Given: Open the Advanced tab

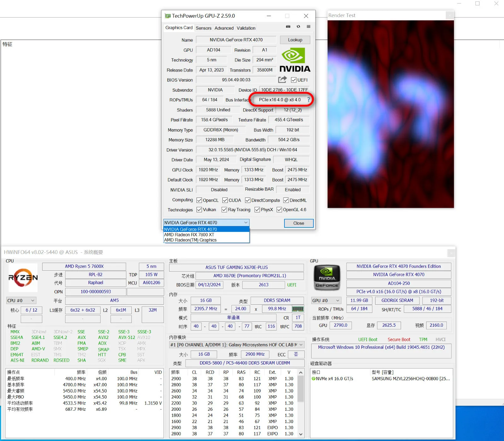Looking at the screenshot, I should pos(224,28).
